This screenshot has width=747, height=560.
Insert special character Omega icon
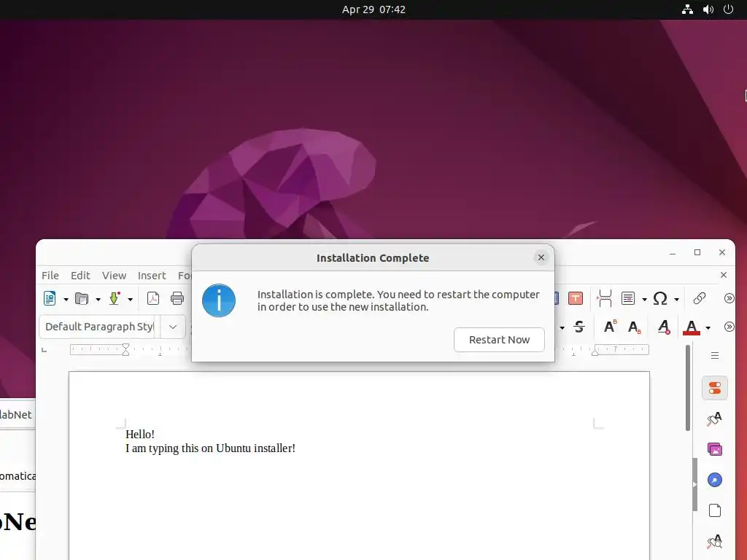[659, 298]
